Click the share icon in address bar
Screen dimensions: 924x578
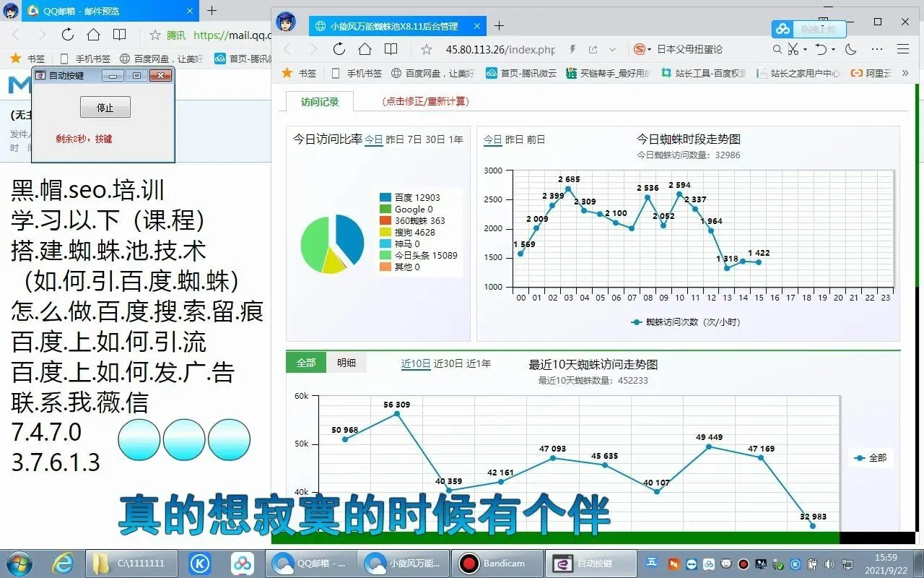click(x=593, y=49)
